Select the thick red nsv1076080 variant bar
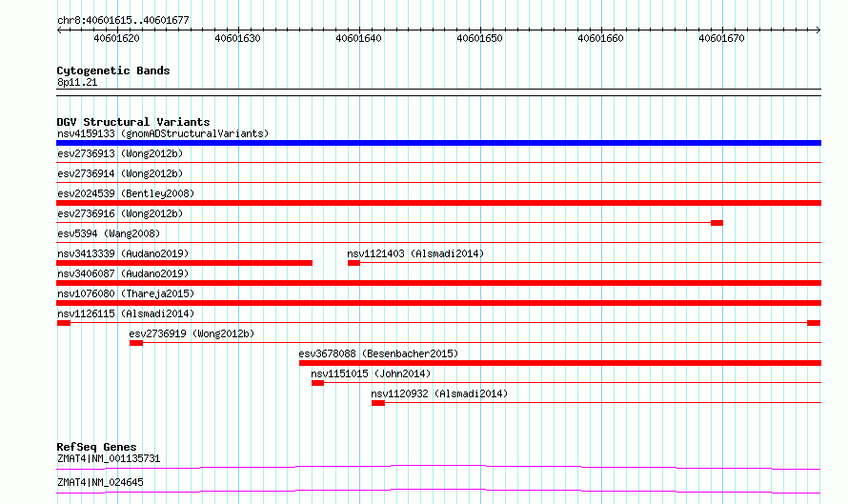This screenshot has height=504, width=848. click(438, 303)
